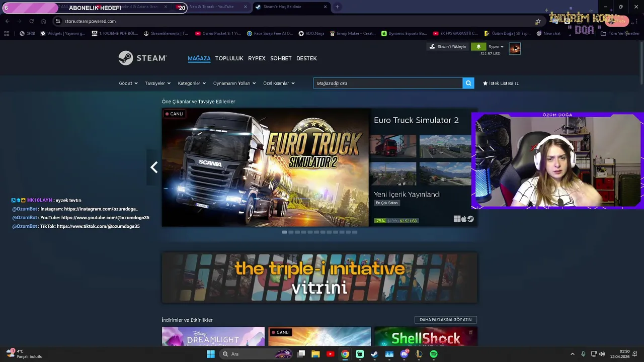Switch to Neo & Toprak YouTube tab

click(211, 7)
